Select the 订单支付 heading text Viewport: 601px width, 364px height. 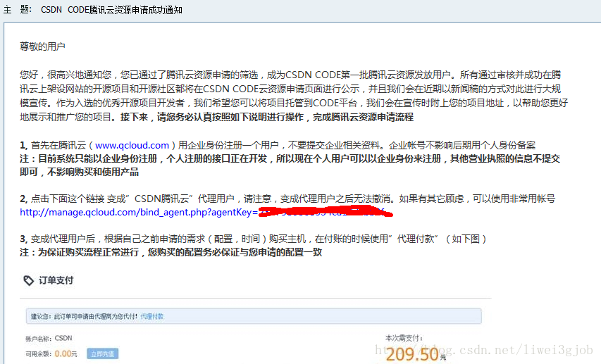click(x=56, y=280)
